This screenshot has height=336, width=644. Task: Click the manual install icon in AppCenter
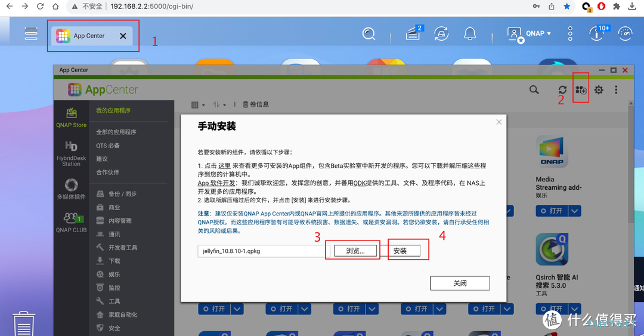pyautogui.click(x=581, y=90)
